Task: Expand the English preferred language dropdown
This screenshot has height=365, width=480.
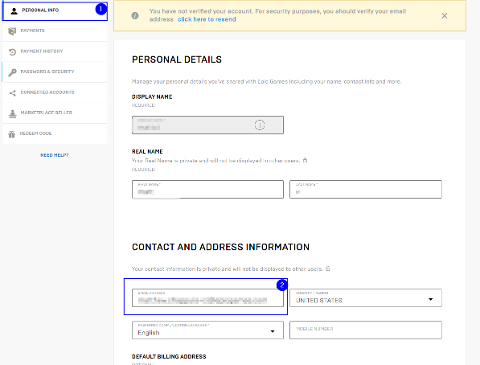Action: (x=208, y=330)
